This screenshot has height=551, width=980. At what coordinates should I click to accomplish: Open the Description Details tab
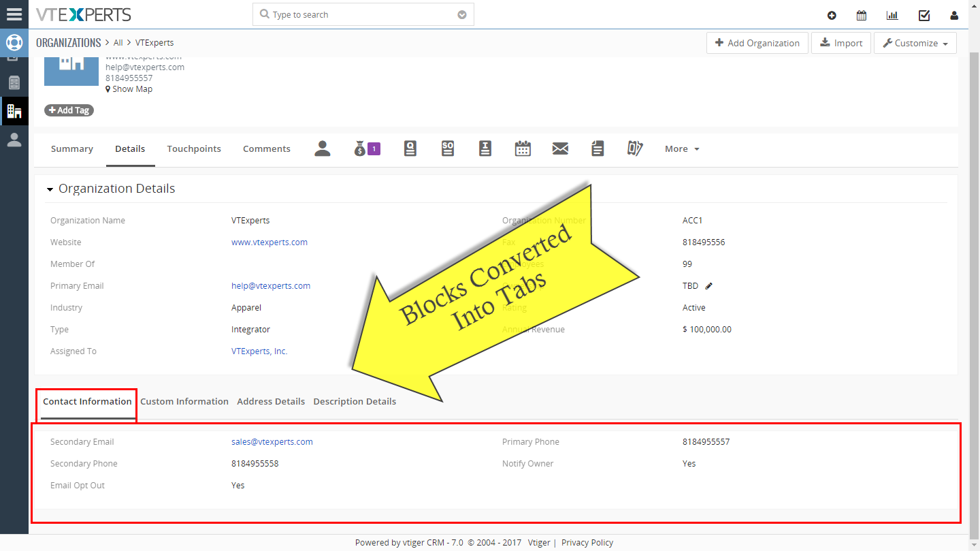tap(355, 401)
